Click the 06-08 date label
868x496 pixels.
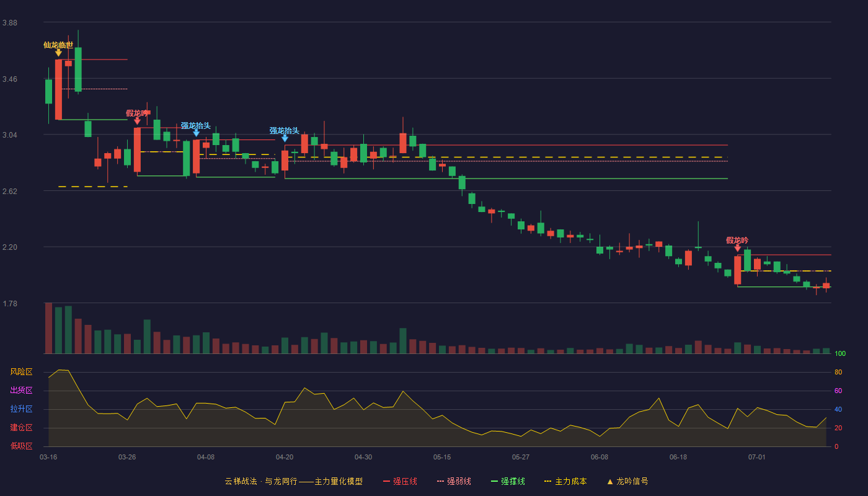tap(600, 457)
